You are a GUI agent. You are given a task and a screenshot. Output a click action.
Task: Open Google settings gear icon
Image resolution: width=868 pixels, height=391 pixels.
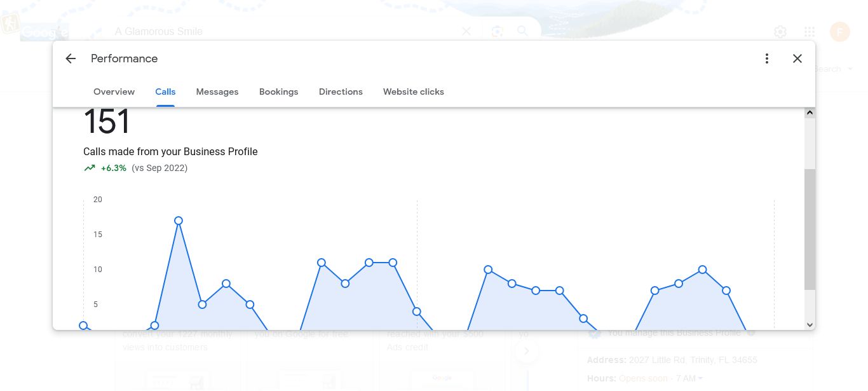tap(780, 32)
